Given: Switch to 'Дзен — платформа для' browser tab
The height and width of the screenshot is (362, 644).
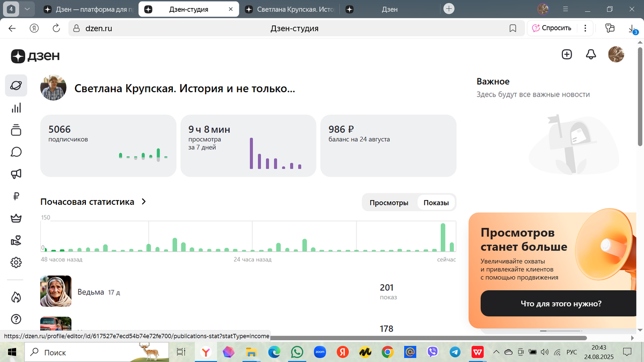Looking at the screenshot, I should (89, 9).
